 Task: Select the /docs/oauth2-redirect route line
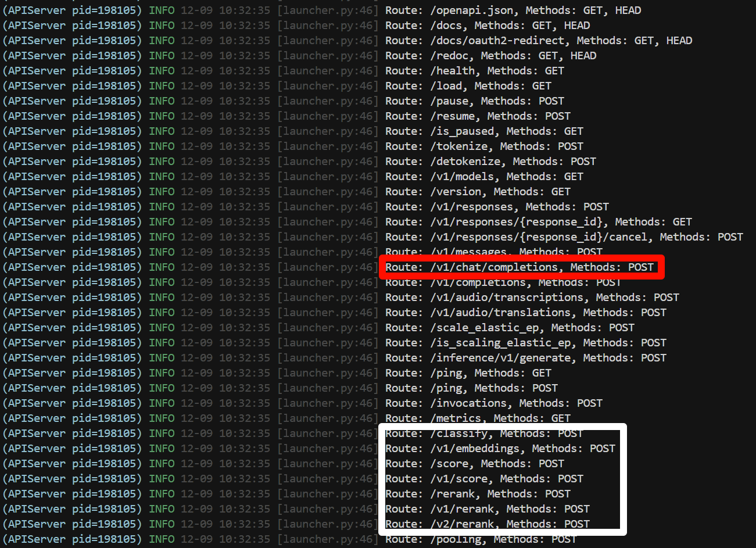click(x=539, y=41)
